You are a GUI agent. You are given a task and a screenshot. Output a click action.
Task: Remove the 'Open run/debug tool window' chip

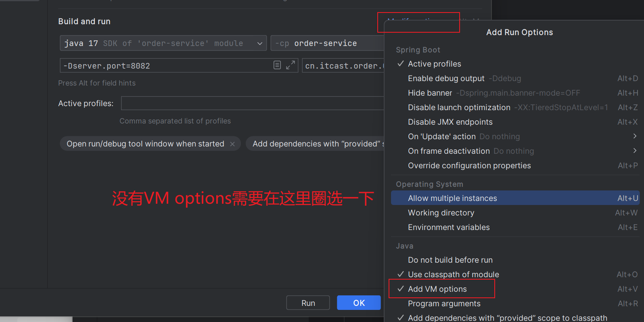[232, 144]
